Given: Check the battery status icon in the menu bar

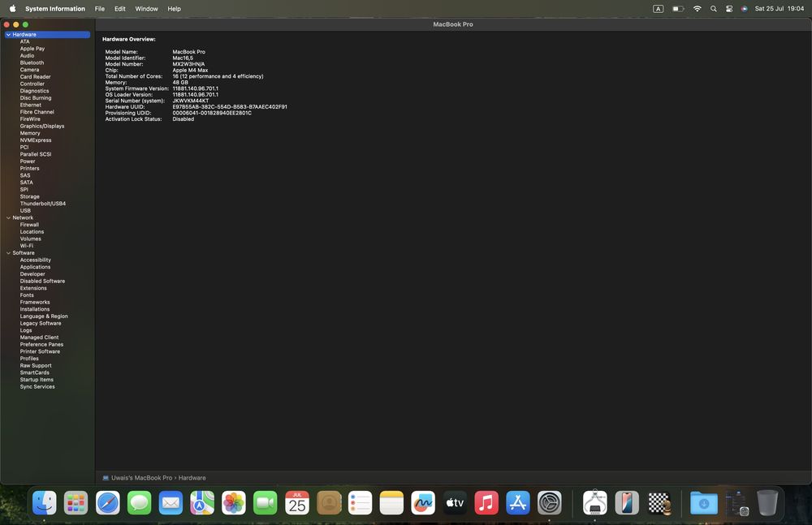Looking at the screenshot, I should (x=678, y=9).
